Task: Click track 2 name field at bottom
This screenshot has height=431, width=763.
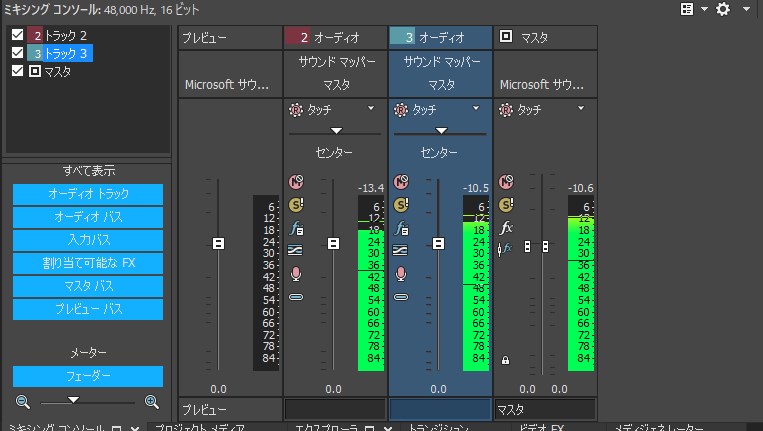Action: point(335,410)
